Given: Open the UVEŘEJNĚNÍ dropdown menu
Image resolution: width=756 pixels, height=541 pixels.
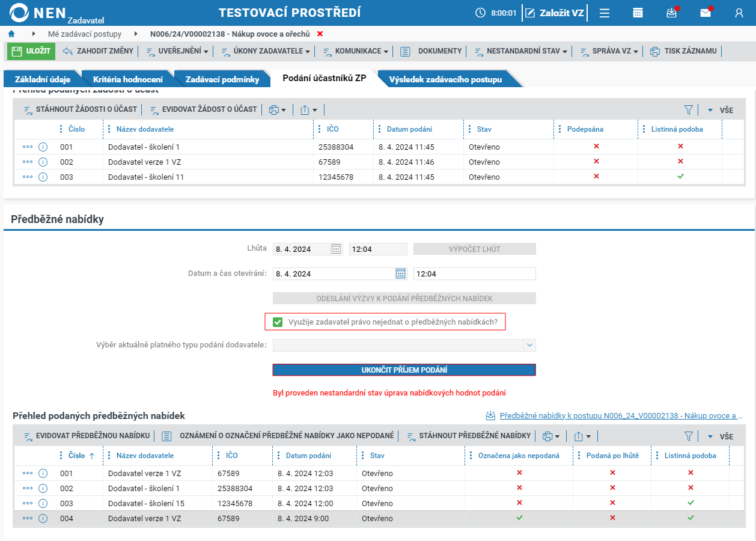Looking at the screenshot, I should pyautogui.click(x=177, y=51).
